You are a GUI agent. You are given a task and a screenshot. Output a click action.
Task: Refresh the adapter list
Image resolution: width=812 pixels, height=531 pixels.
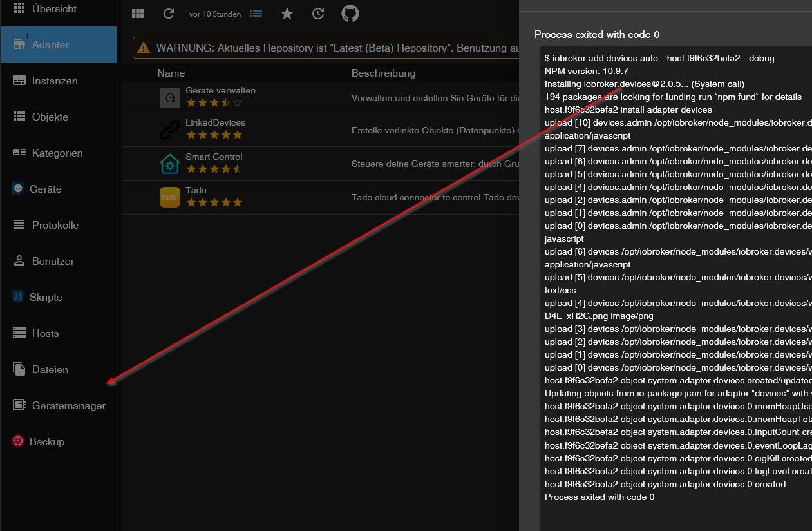[x=169, y=14]
